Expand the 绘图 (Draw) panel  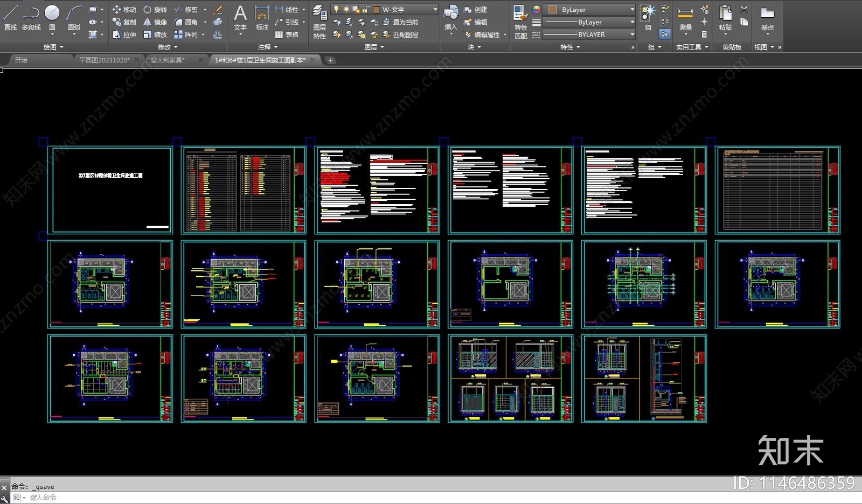[53, 47]
